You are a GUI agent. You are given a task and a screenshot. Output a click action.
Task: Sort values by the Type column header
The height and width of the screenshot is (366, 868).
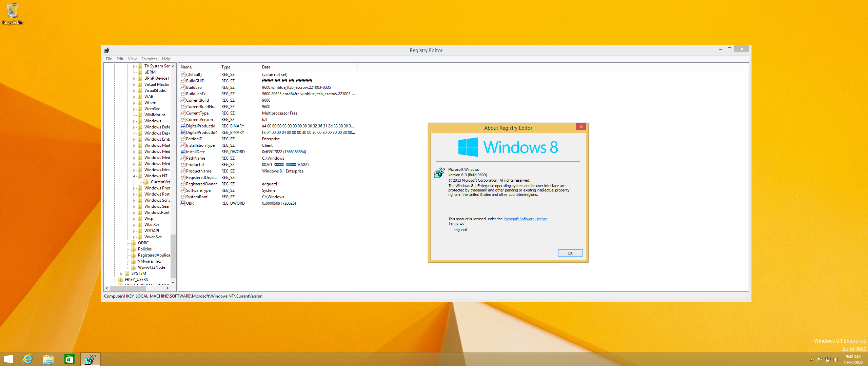pos(239,67)
